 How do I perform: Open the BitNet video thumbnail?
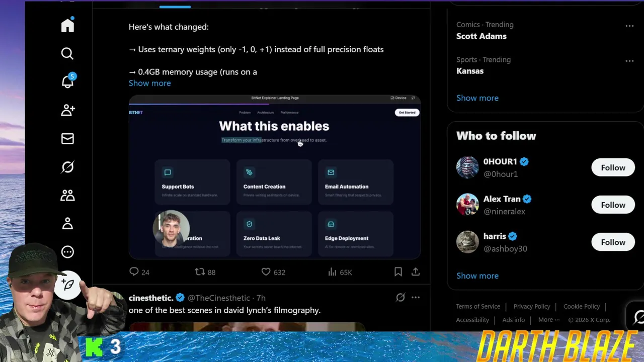point(275,177)
